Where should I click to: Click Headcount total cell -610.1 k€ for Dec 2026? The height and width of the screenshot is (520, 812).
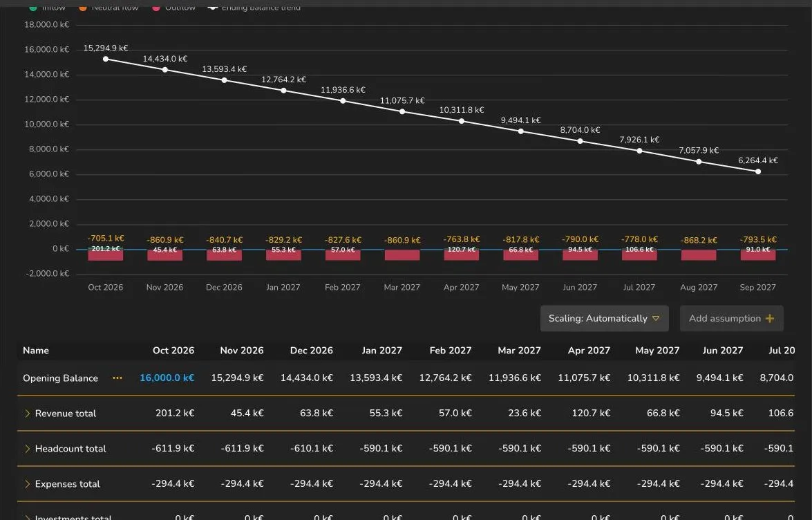pyautogui.click(x=311, y=449)
